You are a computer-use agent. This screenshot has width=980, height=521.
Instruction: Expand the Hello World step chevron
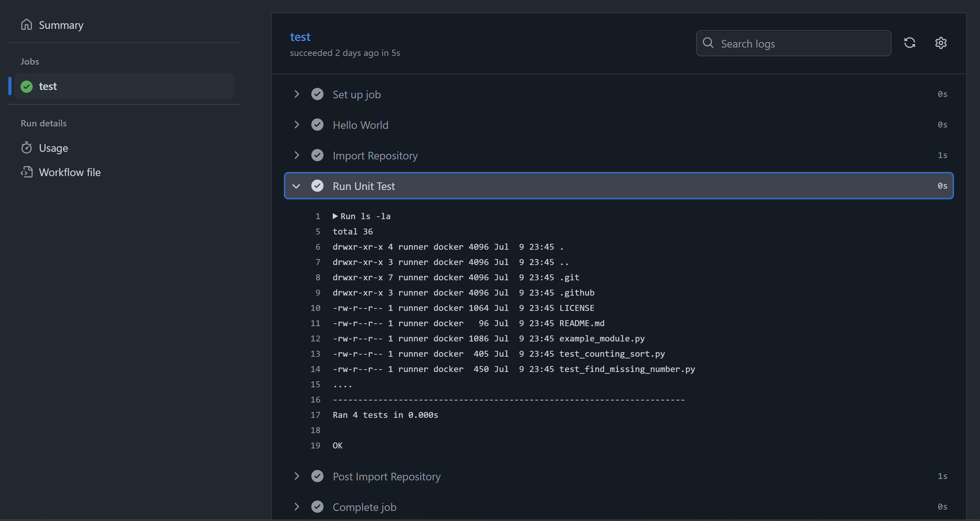[x=297, y=125]
